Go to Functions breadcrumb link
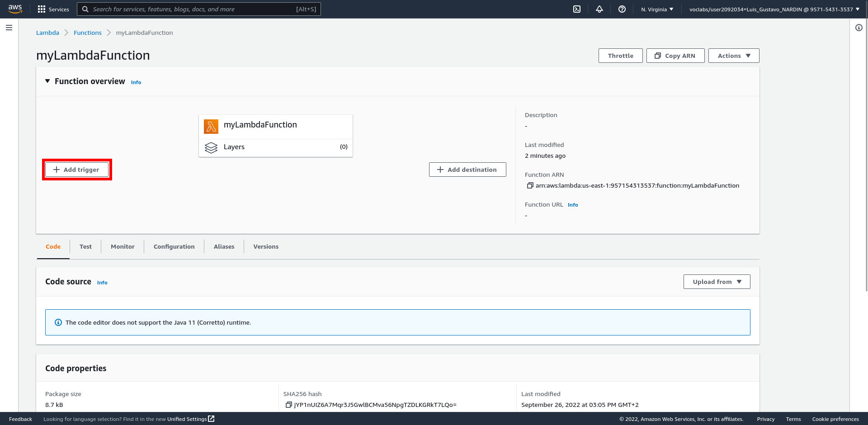This screenshot has width=868, height=425. pos(88,33)
